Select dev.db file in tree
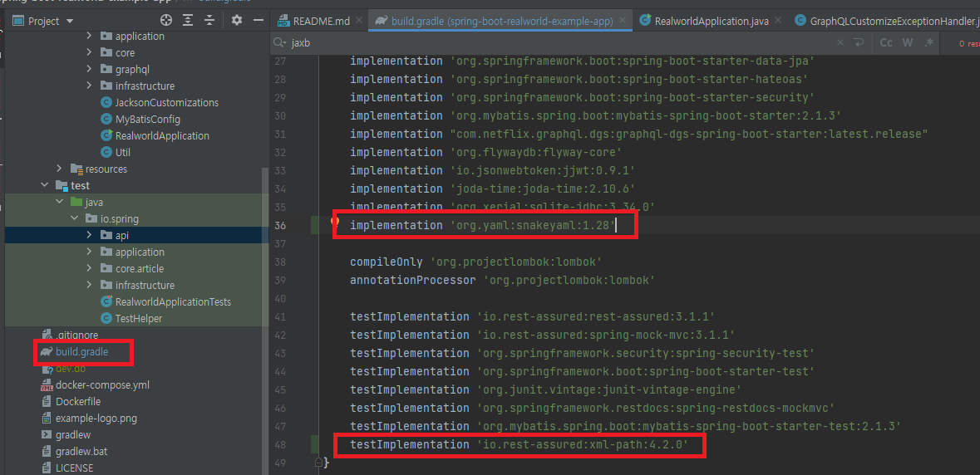 [70, 368]
